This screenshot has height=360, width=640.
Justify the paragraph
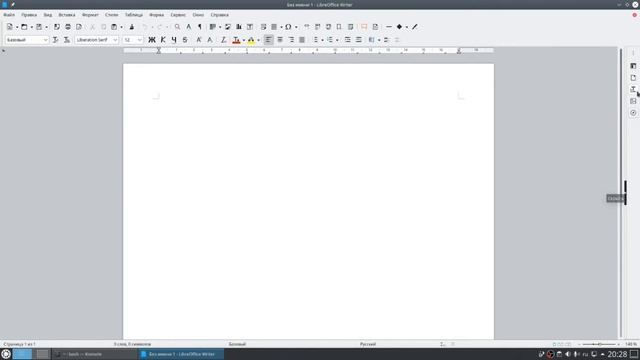(302, 40)
